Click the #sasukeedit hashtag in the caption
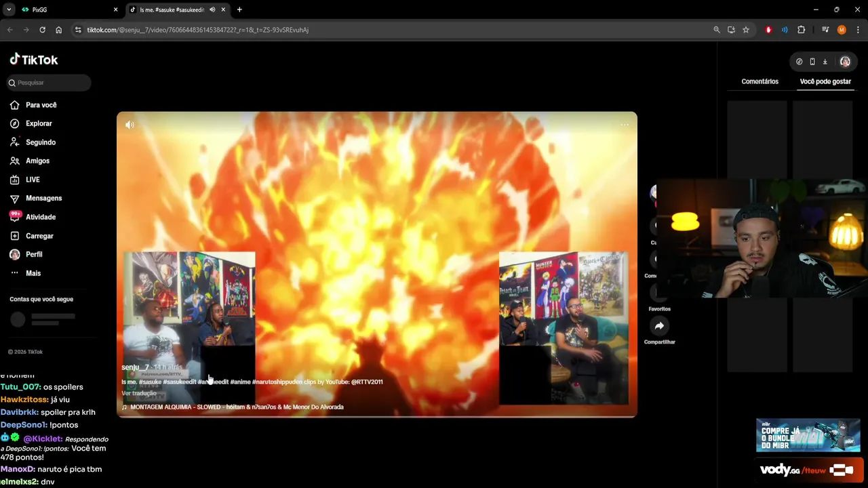 (x=180, y=382)
